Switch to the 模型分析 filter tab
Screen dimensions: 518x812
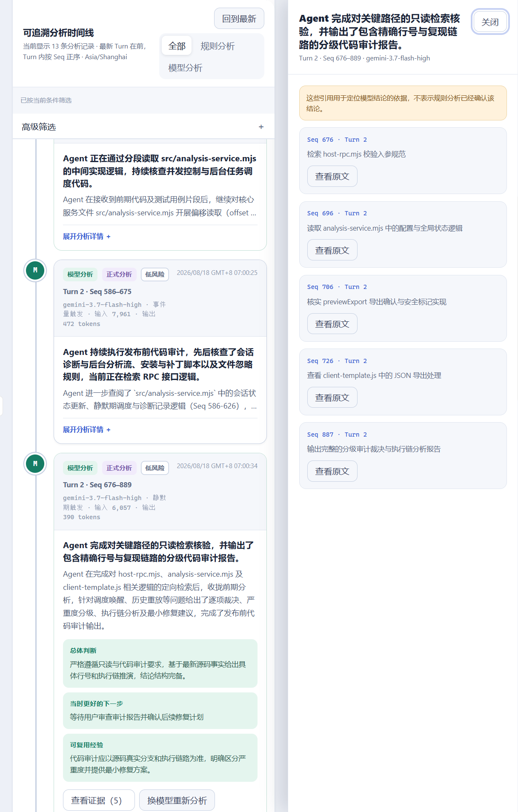[185, 68]
